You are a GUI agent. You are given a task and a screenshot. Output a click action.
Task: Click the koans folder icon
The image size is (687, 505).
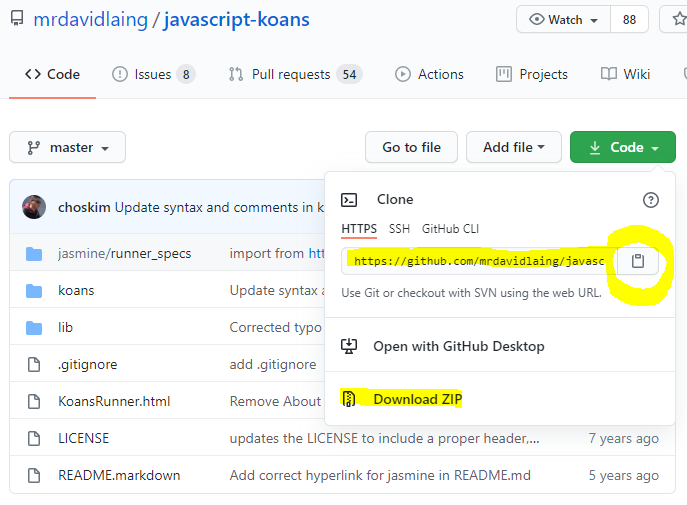34,290
